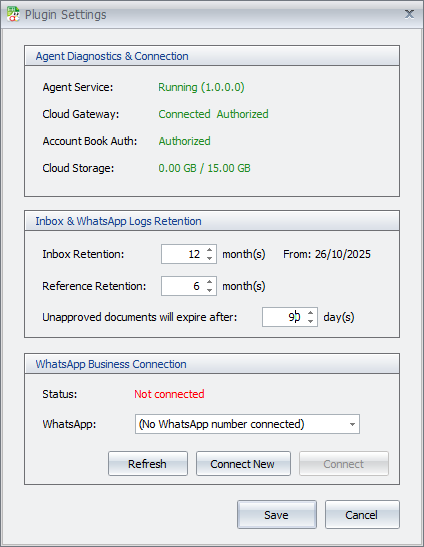This screenshot has height=547, width=424.
Task: Click the Status label in WhatsApp section
Action: (60, 394)
